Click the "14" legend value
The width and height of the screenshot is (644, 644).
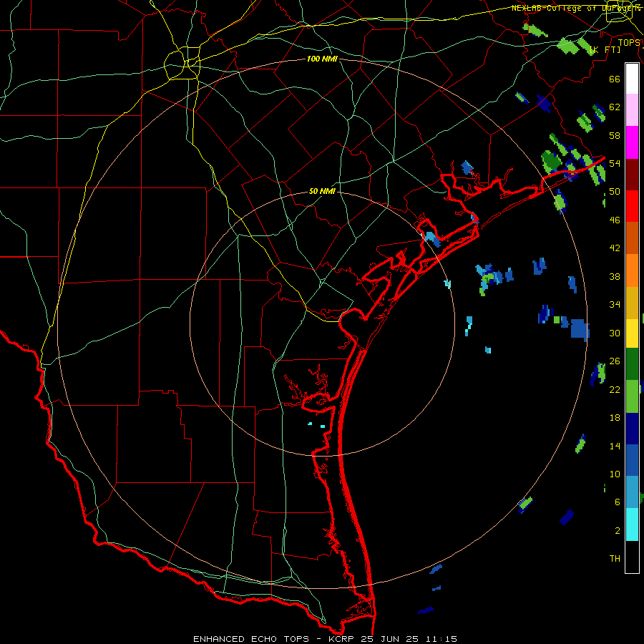pyautogui.click(x=615, y=447)
